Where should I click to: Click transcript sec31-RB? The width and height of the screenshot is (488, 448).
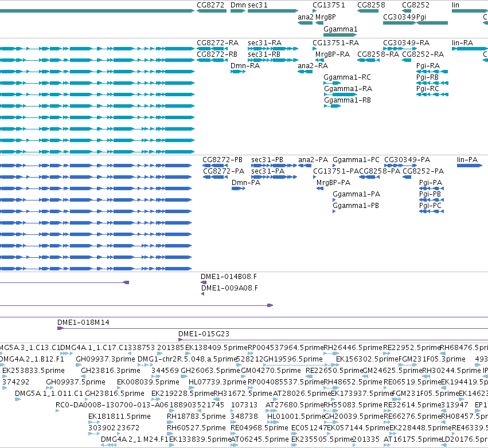tap(264, 54)
